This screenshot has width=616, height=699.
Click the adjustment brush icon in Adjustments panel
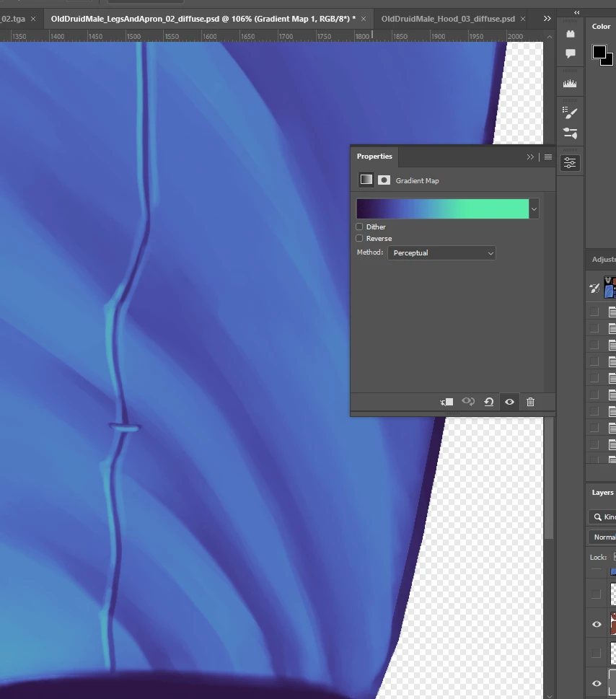tap(594, 288)
